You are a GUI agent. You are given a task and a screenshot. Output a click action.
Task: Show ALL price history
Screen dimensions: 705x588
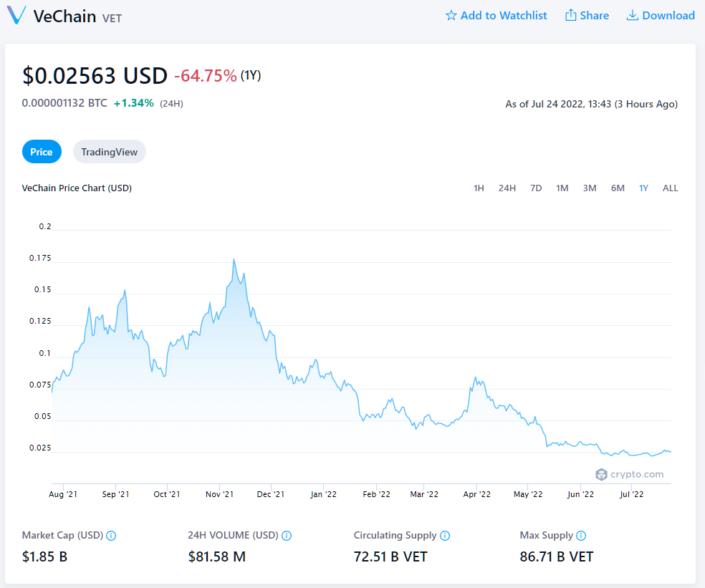pos(670,188)
